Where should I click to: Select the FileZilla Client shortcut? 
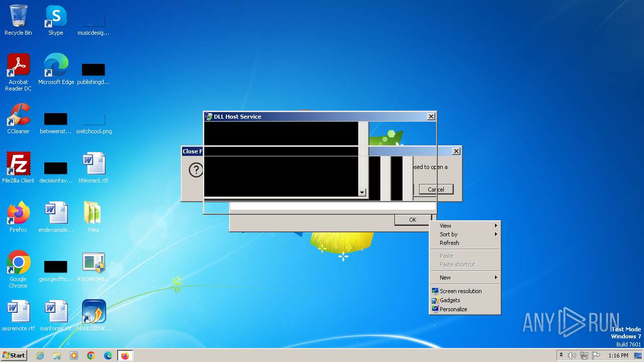tap(18, 168)
